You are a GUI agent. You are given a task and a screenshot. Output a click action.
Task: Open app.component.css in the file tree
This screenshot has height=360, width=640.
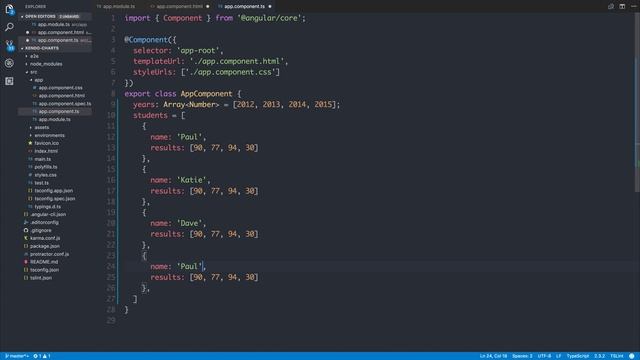[x=60, y=88]
